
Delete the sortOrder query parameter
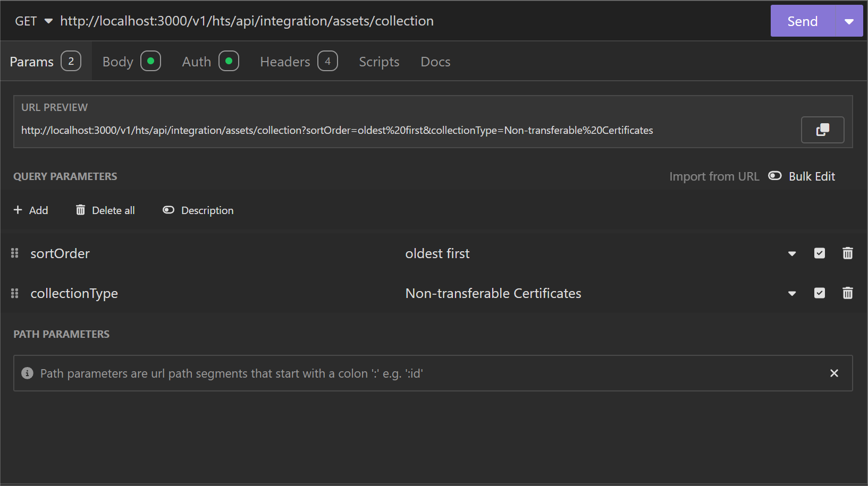847,253
